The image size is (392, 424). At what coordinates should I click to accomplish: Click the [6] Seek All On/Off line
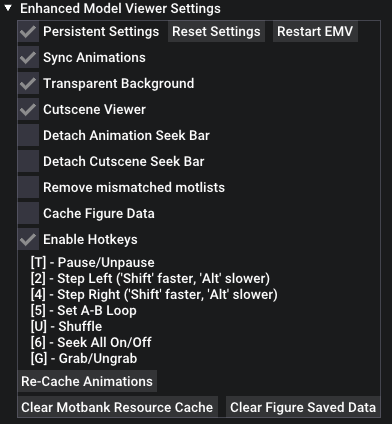pyautogui.click(x=91, y=343)
